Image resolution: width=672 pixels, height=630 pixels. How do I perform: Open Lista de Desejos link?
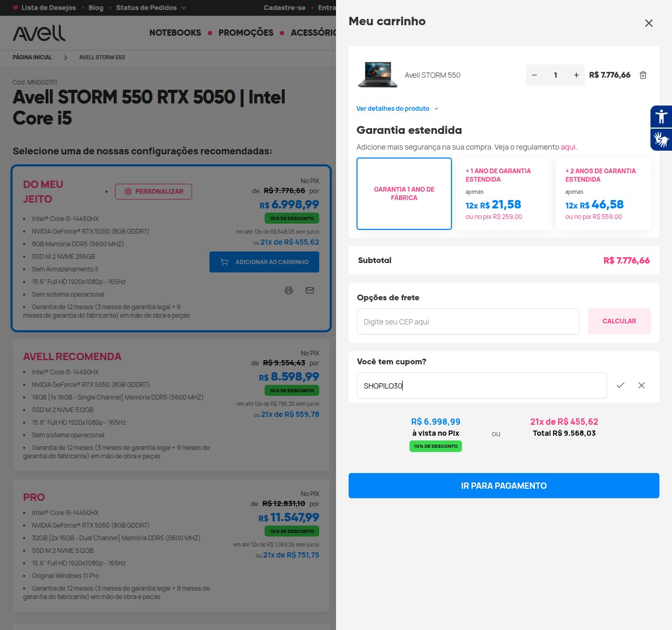click(44, 8)
